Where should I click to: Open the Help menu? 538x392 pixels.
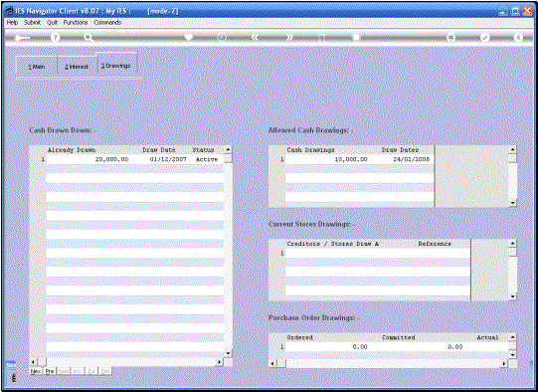[x=12, y=22]
